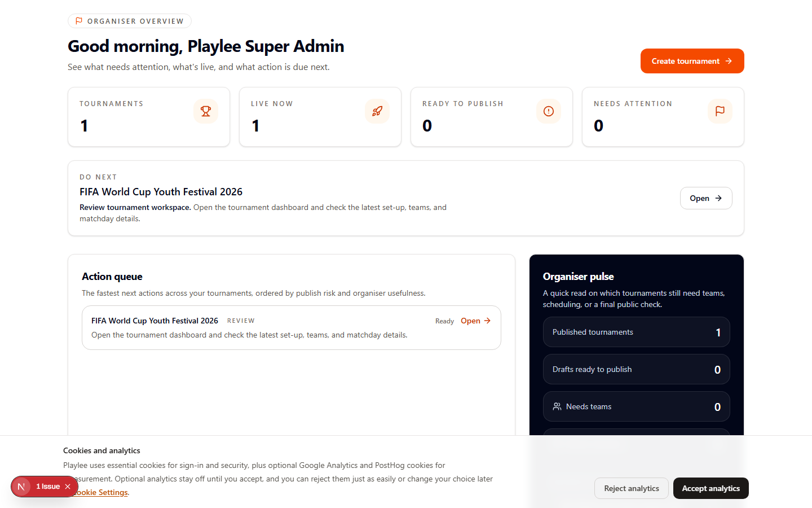Image resolution: width=812 pixels, height=508 pixels.
Task: Click the people icon beside Needs teams
Action: [x=557, y=406]
